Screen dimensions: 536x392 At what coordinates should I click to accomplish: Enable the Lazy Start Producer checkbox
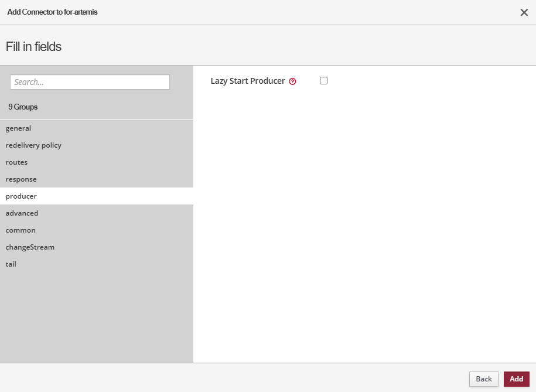(x=323, y=81)
